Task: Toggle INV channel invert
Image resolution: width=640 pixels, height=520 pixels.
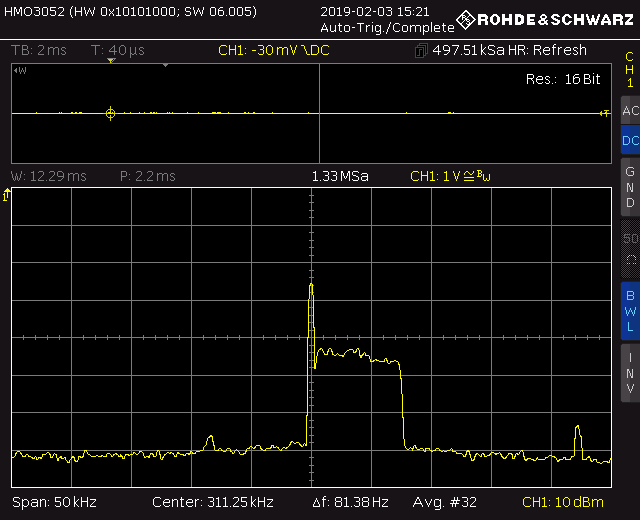Action: pyautogui.click(x=629, y=372)
